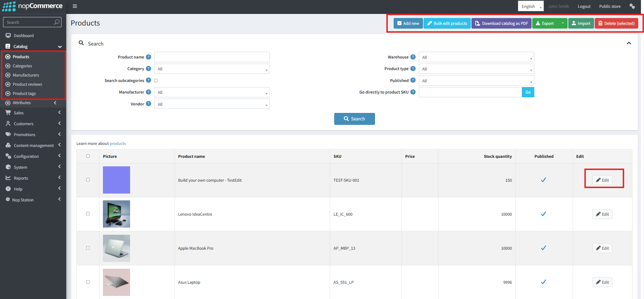Viewport: 644px width, 299px height.
Task: Click the Apple MacBook Pro thumbnail
Action: click(117, 248)
